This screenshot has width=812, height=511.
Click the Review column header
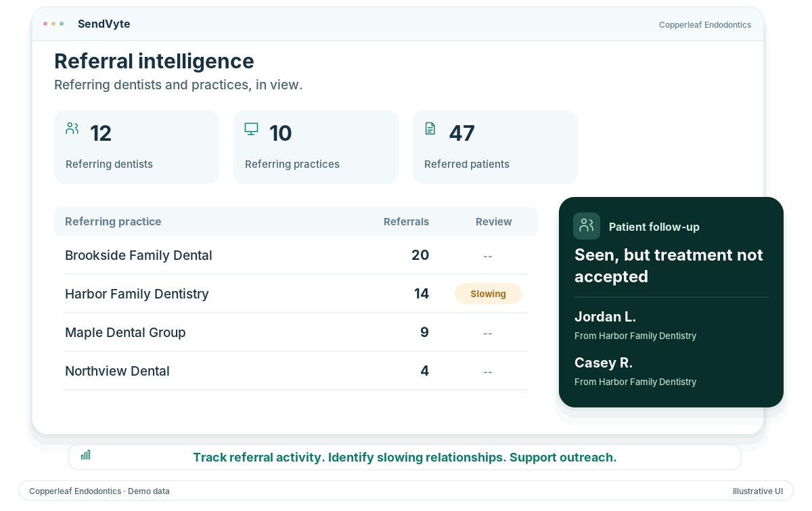(x=494, y=221)
